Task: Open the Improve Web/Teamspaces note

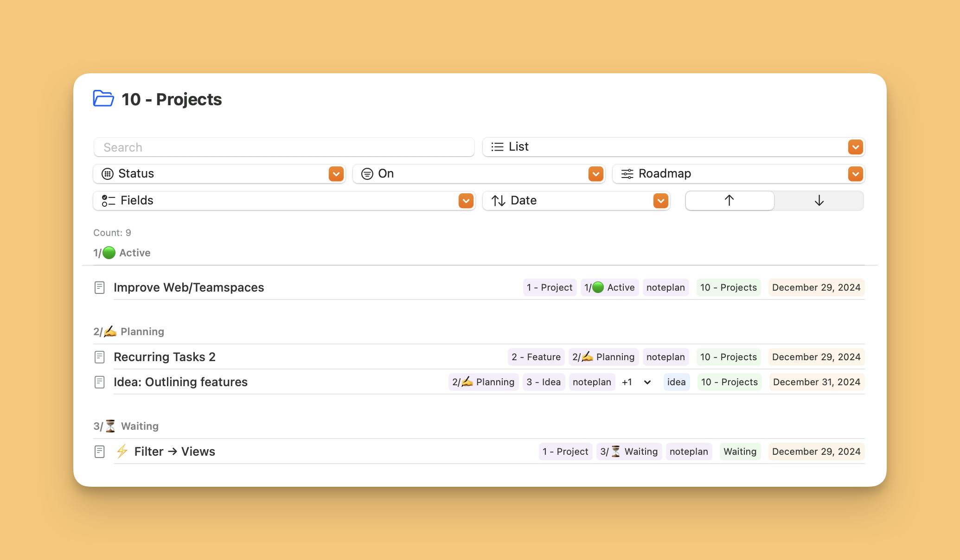Action: click(189, 287)
